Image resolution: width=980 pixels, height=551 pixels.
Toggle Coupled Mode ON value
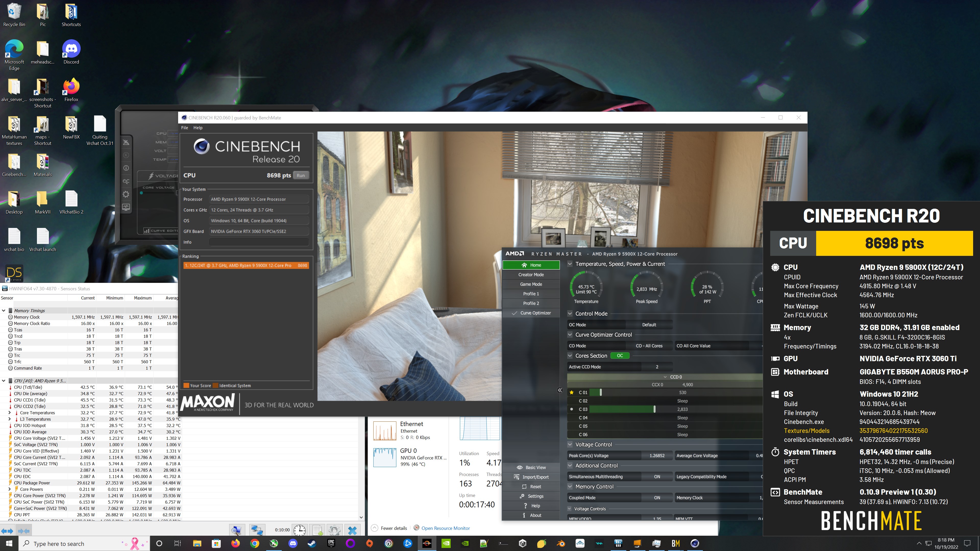click(x=657, y=497)
